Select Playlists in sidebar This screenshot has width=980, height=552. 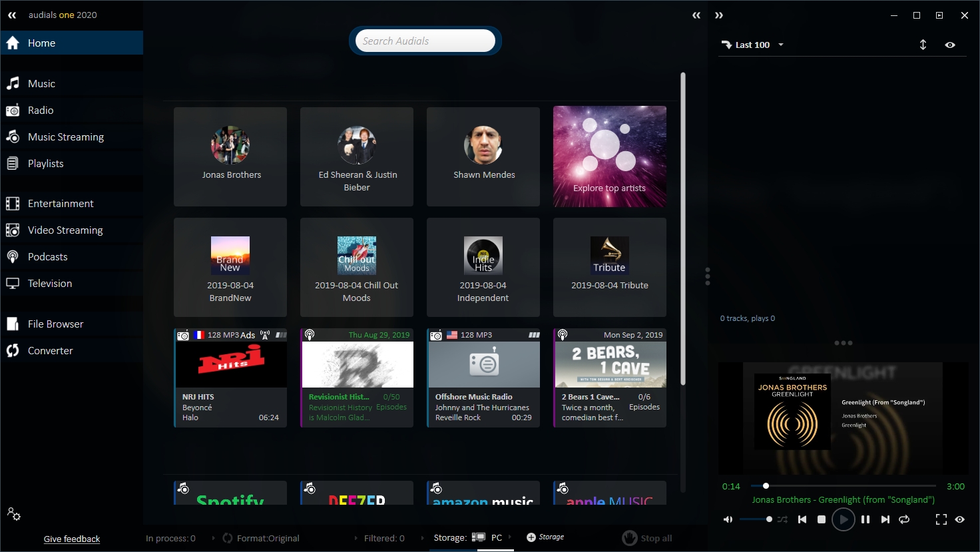(71, 163)
